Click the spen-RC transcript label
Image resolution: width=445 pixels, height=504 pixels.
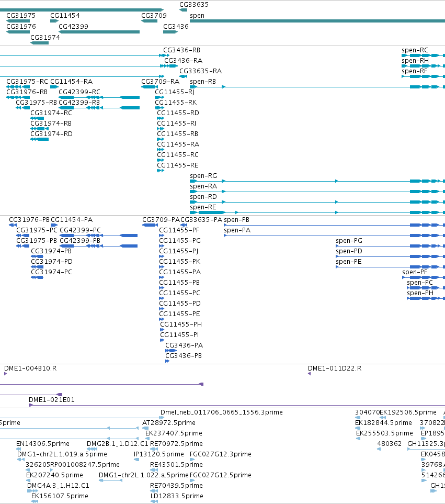point(415,50)
